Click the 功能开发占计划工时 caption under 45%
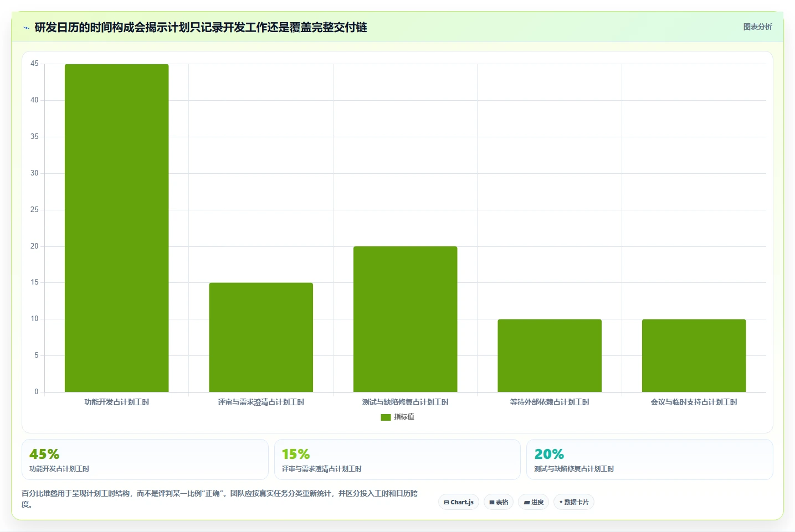This screenshot has height=532, width=795. pyautogui.click(x=59, y=469)
